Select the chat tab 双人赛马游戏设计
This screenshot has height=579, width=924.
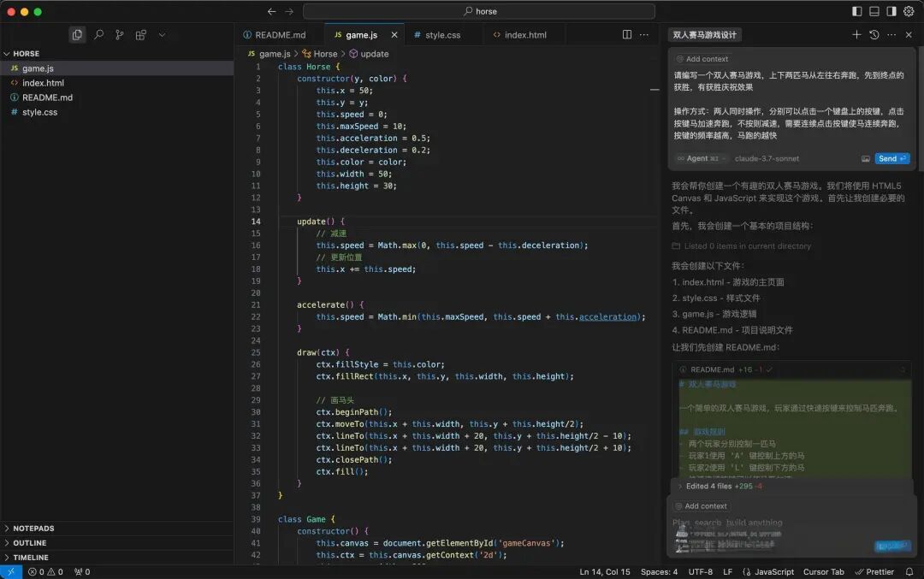point(705,35)
